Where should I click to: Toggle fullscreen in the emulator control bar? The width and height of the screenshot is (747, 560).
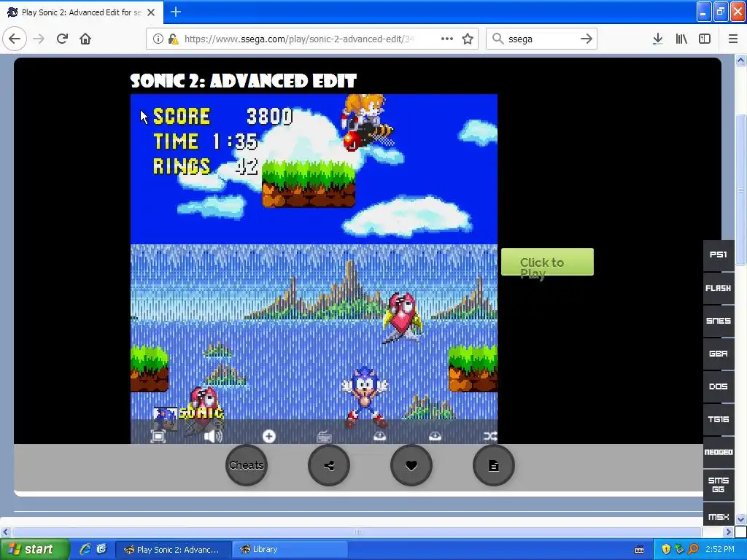point(158,436)
